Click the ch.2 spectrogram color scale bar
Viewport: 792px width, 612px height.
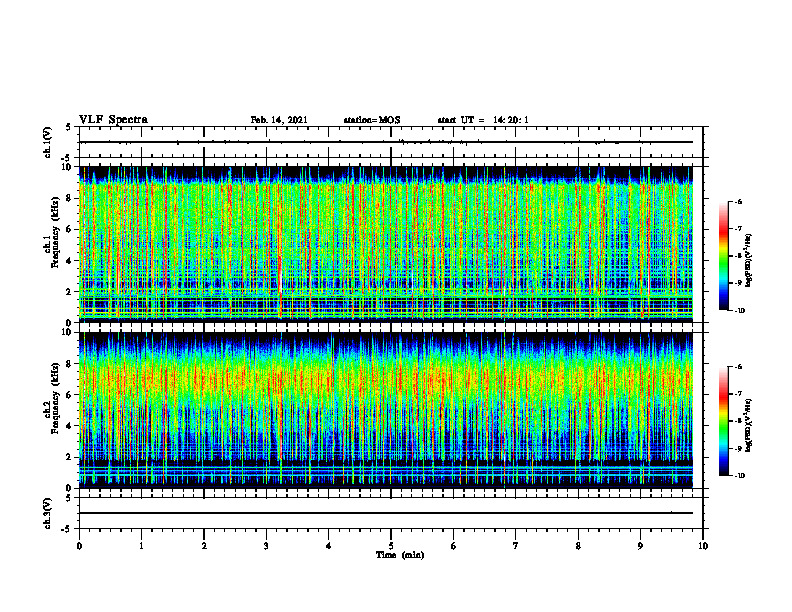tap(723, 421)
